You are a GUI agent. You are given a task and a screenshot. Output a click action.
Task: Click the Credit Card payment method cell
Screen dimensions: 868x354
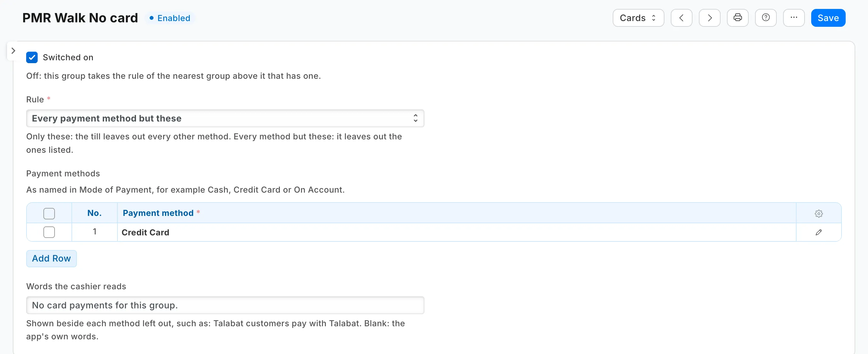point(457,232)
